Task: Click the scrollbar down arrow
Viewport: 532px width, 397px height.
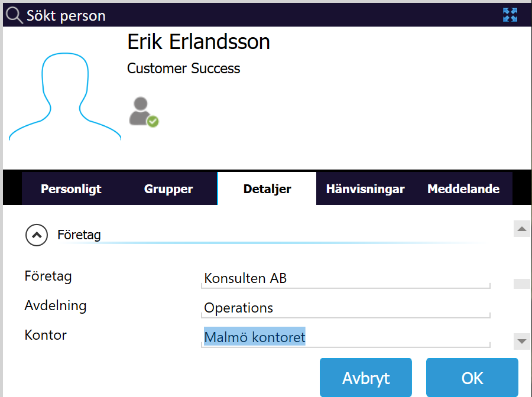Action: (522, 341)
